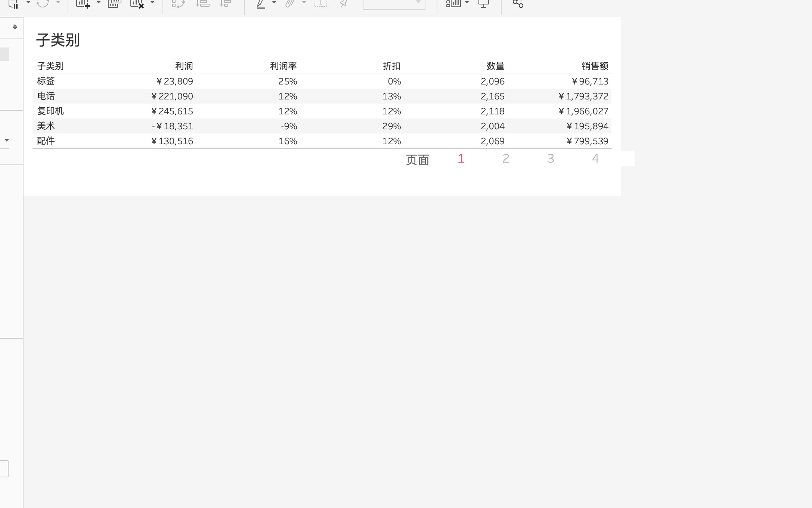
Task: Open the new worksheet dropdown arrow
Action: pos(98,4)
